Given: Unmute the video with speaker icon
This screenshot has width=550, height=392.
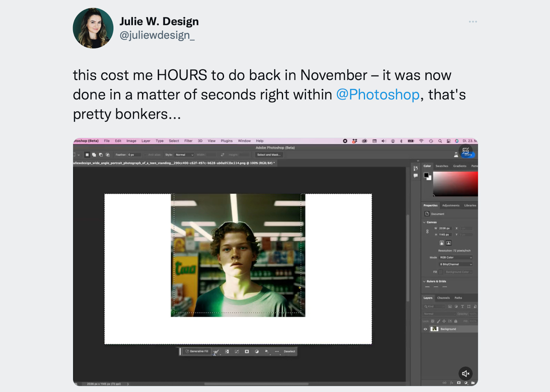Looking at the screenshot, I should pyautogui.click(x=465, y=373).
